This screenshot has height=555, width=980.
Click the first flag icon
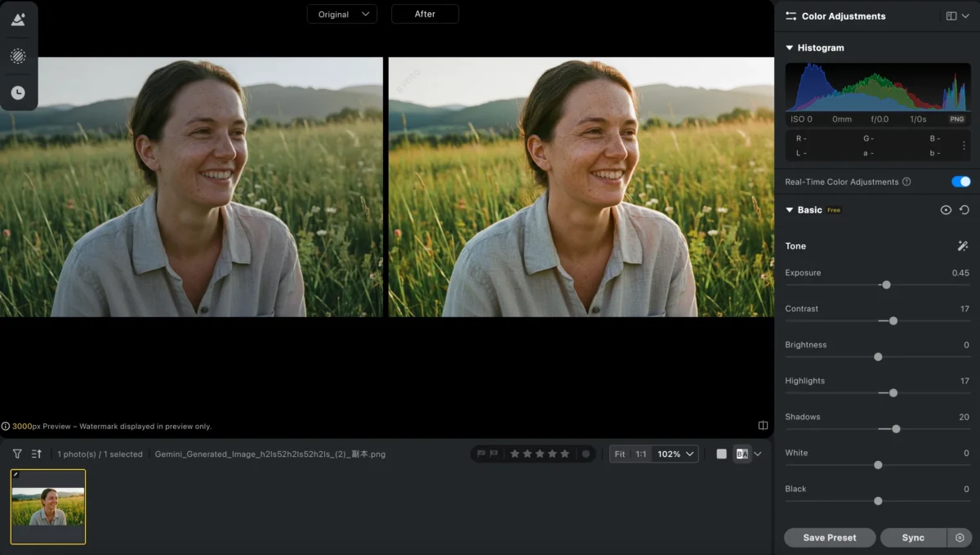481,454
